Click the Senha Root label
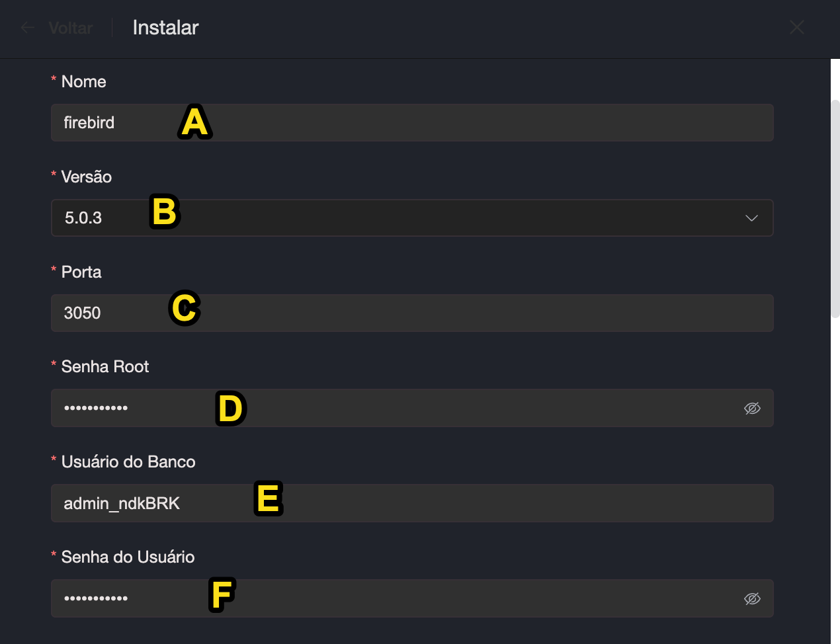Image resolution: width=840 pixels, height=644 pixels. point(105,367)
